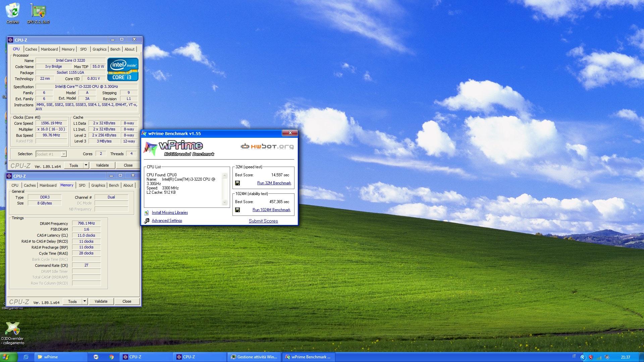The image size is (644, 362).
Task: Click floppy save icon for 32M score
Action: (237, 183)
